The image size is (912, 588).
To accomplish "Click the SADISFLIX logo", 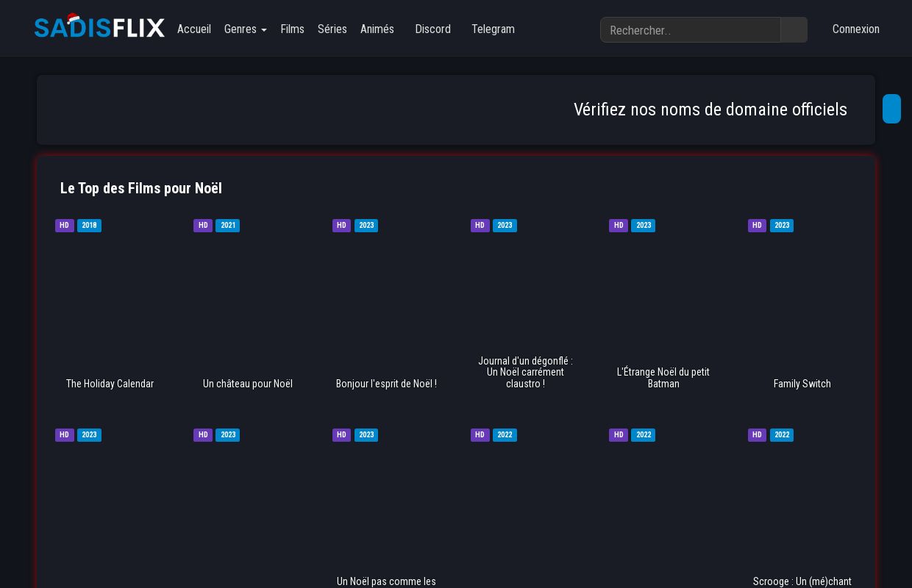I will (x=99, y=26).
